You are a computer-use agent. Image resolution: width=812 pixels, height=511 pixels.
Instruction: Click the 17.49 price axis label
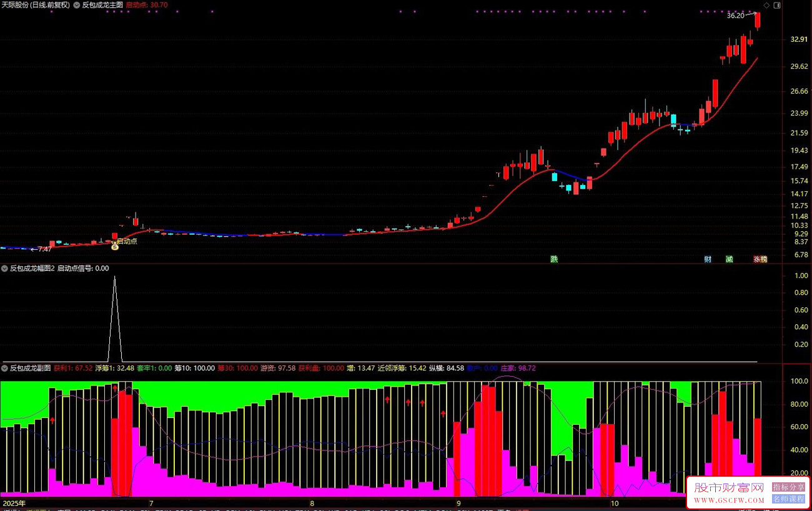(800, 167)
